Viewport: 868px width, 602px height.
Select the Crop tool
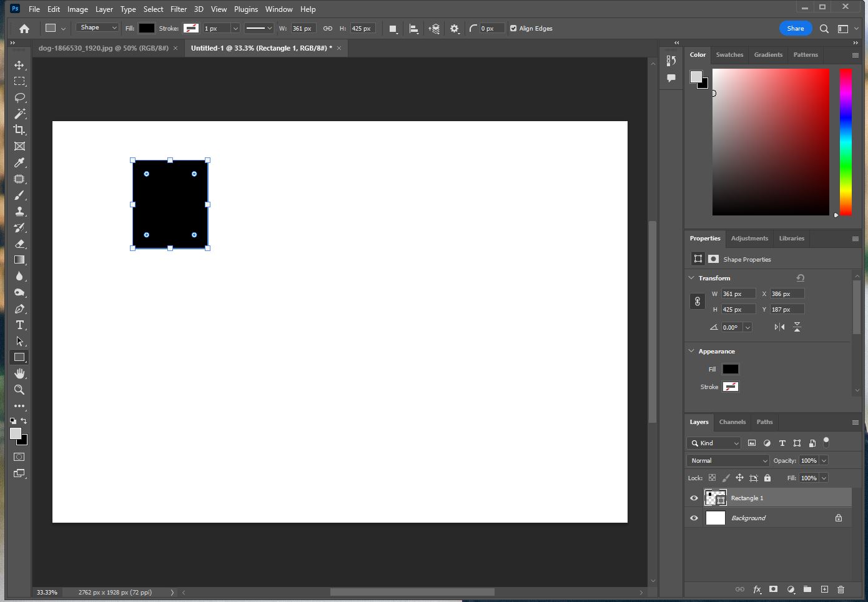click(19, 130)
